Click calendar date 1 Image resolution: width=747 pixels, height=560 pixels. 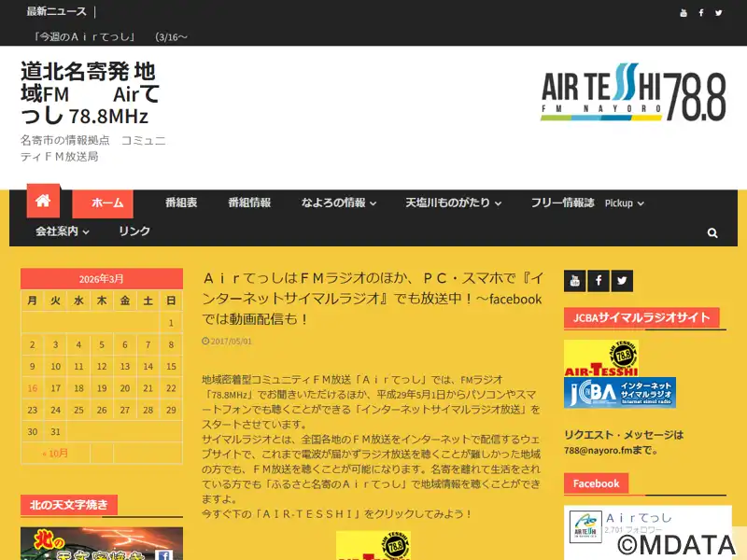coord(171,323)
